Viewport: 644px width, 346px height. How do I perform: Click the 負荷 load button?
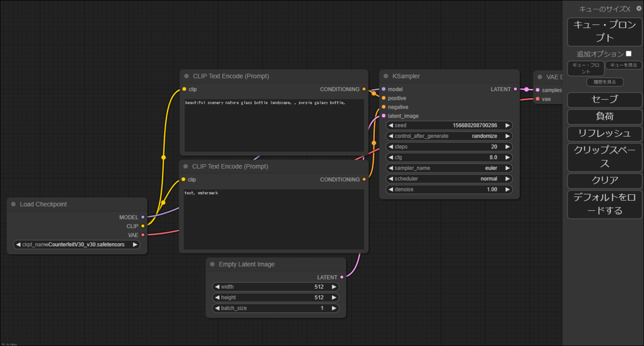tap(605, 116)
